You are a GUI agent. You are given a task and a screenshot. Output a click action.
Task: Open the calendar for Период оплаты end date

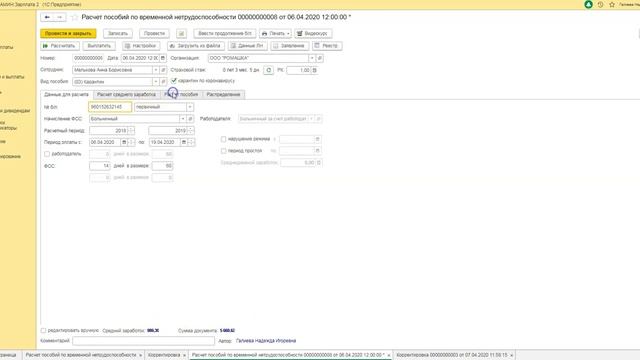point(184,142)
